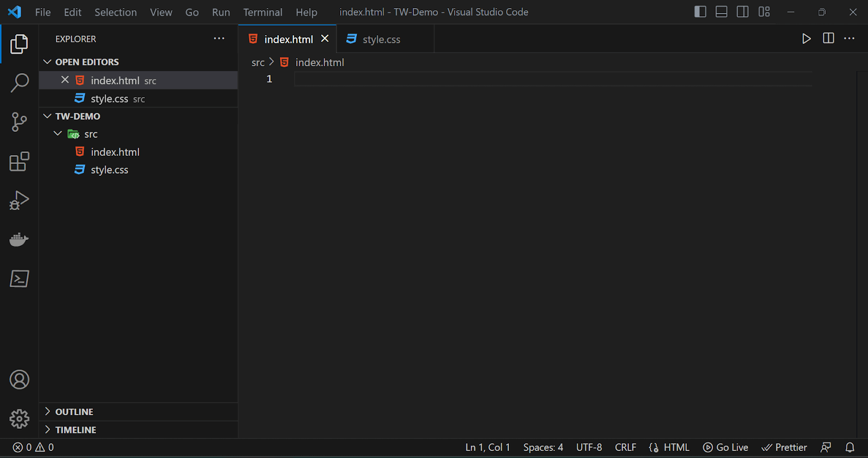Viewport: 868px width, 458px height.
Task: Open editor More Actions ellipsis
Action: tap(850, 39)
